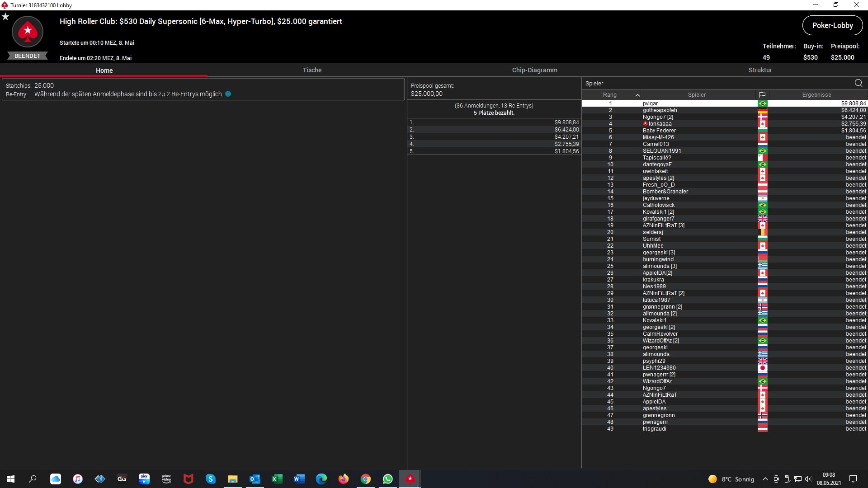This screenshot has width=868, height=488.
Task: Open the Poker-Lobby button
Action: click(832, 25)
